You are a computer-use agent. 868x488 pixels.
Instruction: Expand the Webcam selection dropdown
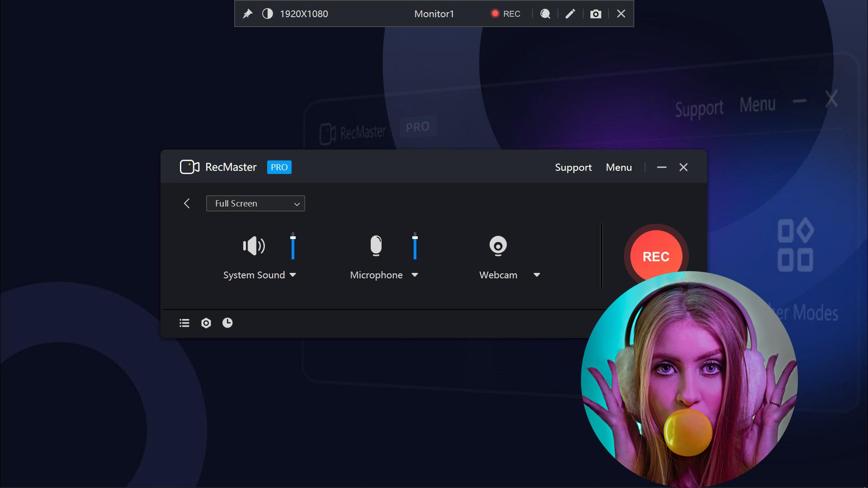point(537,275)
